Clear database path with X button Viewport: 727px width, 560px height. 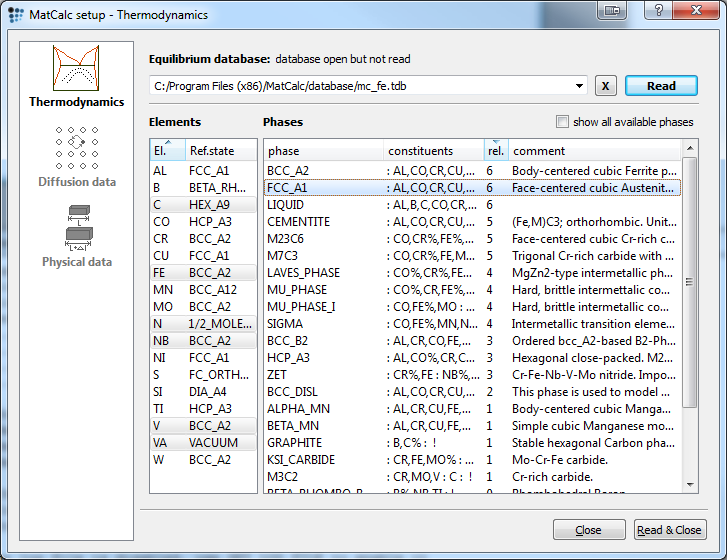(605, 86)
